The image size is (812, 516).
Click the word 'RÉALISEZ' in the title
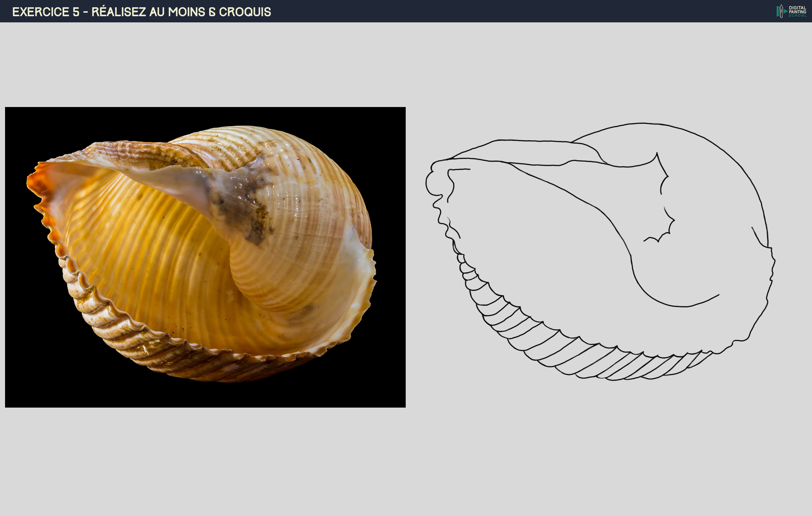(118, 12)
